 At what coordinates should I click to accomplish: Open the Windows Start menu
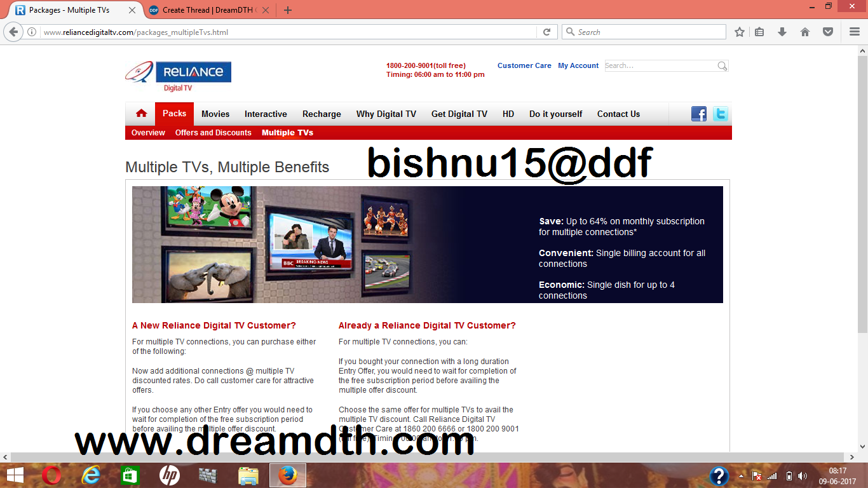click(x=15, y=475)
